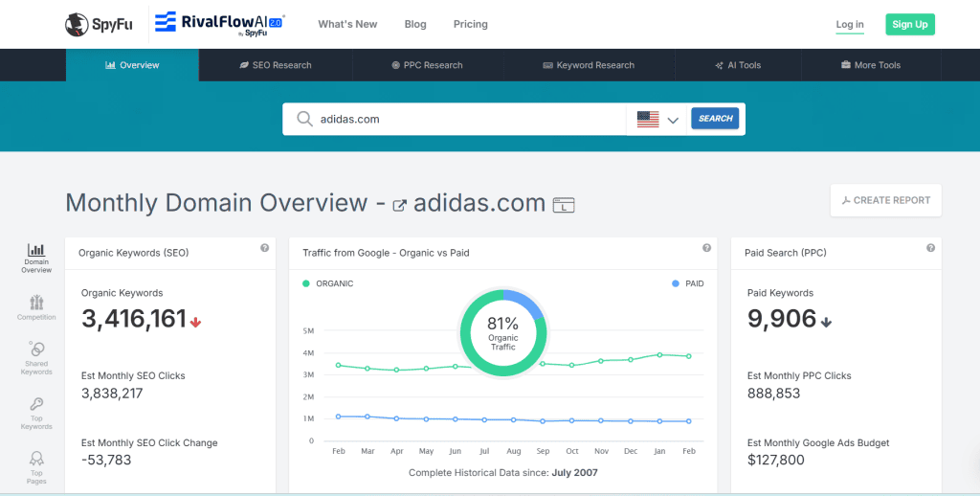Image resolution: width=980 pixels, height=496 pixels.
Task: Toggle the ORGANIC legend item
Action: coord(328,283)
